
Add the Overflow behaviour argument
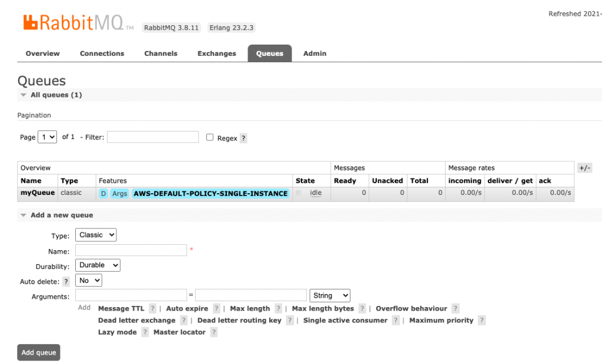pos(412,308)
